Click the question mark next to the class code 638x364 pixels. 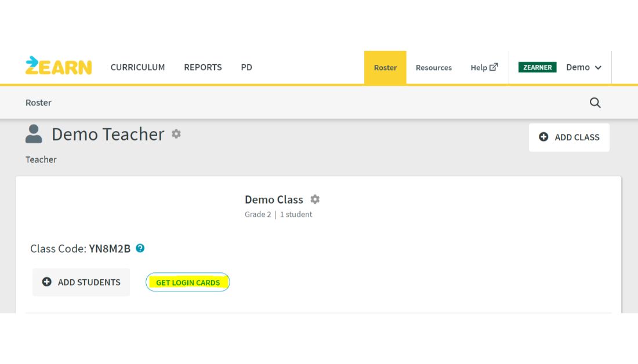pos(140,248)
